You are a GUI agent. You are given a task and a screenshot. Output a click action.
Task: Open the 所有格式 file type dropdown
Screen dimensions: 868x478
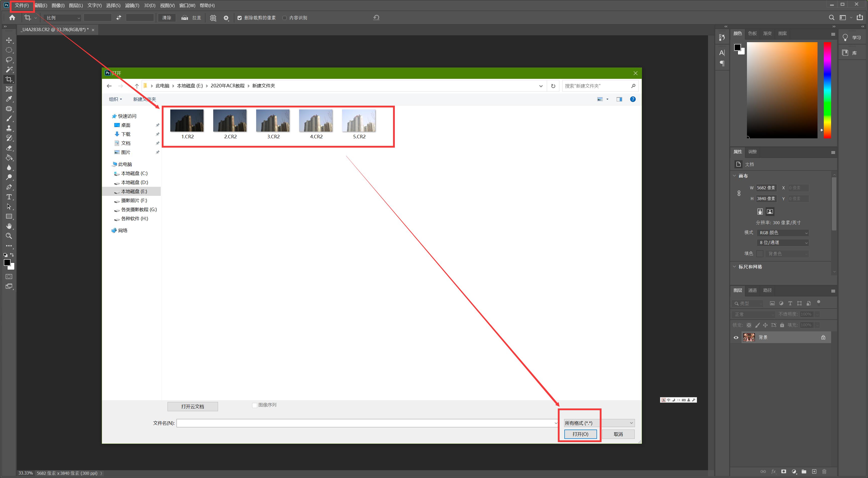(599, 423)
